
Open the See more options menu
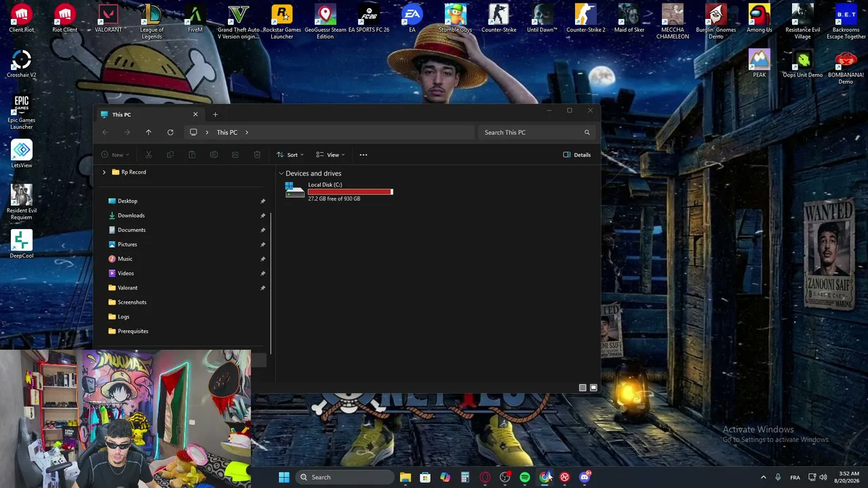tap(363, 155)
